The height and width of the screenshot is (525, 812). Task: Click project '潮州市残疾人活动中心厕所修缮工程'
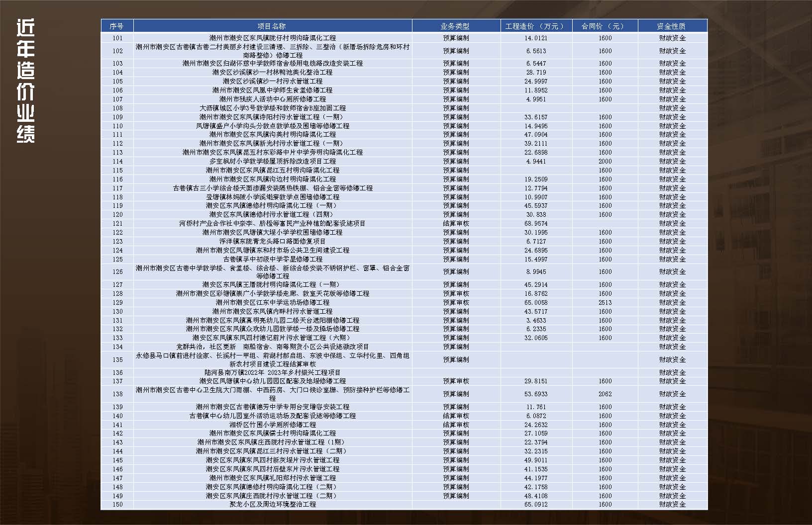click(x=273, y=99)
